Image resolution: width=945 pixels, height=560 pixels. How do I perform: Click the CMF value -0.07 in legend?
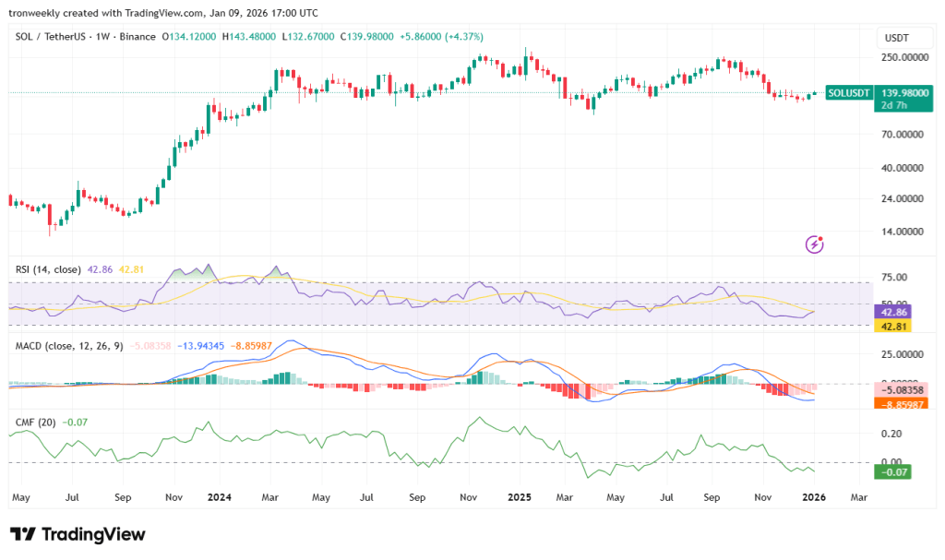[x=76, y=423]
